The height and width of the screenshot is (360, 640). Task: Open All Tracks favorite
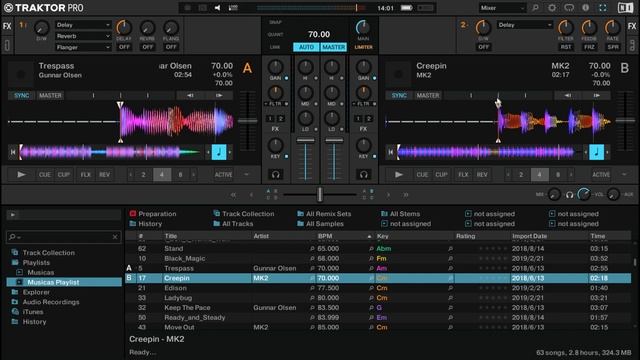pos(233,224)
